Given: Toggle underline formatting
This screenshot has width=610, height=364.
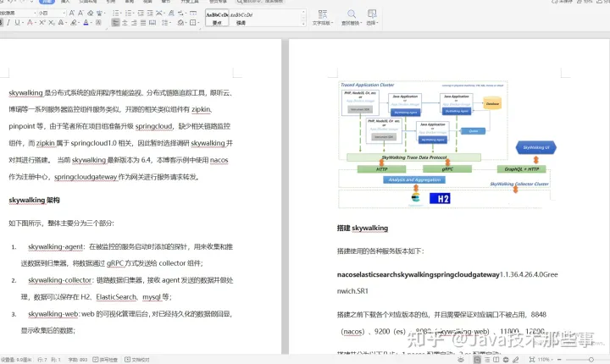Looking at the screenshot, I should point(17,23).
